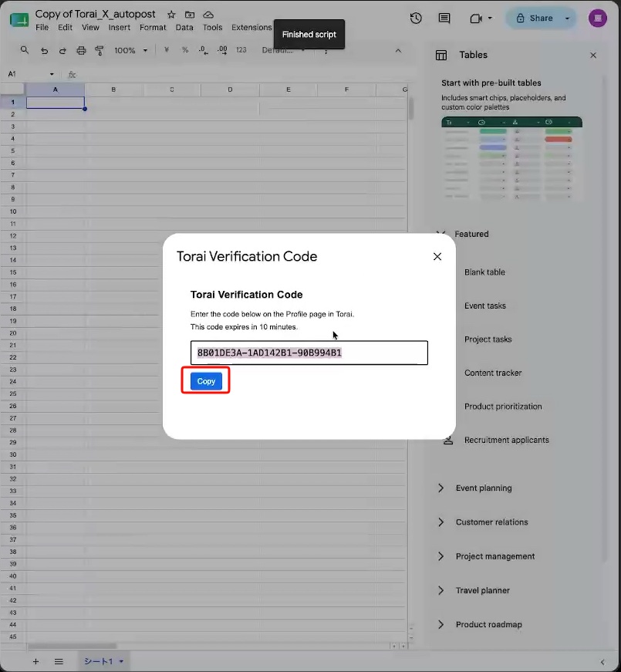
Task: Open the シート1 tab dropdown arrow
Action: [121, 662]
